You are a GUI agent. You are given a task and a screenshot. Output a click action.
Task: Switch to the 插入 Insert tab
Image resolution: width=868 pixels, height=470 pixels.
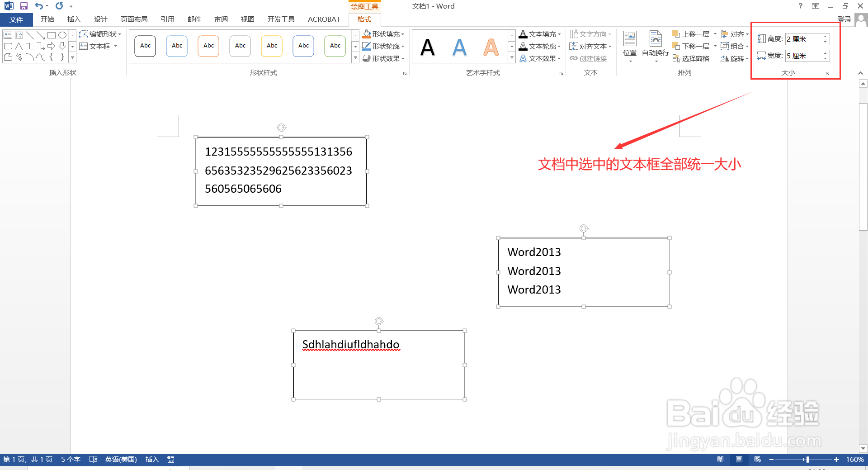[74, 19]
